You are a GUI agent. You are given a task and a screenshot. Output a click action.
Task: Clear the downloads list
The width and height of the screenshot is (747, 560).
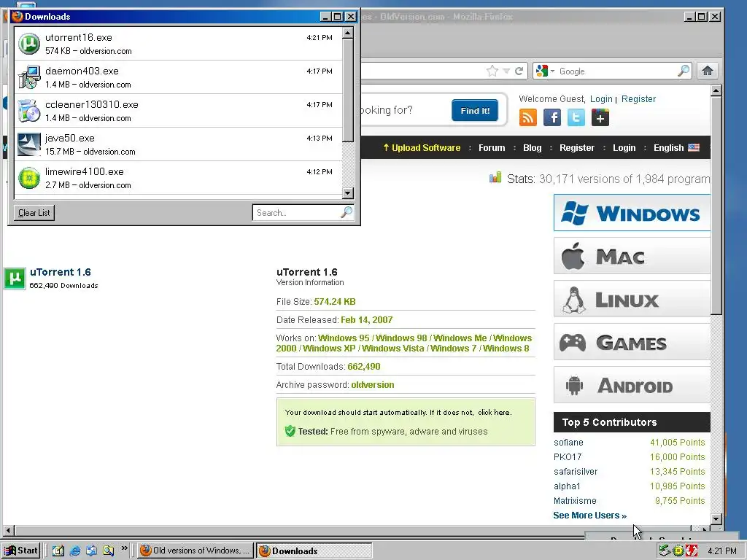(34, 212)
